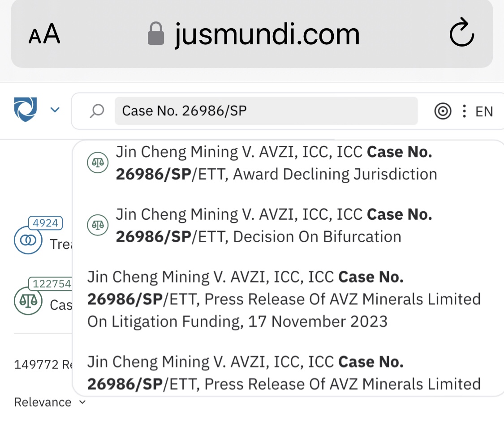
Task: Open the AA text size menu
Action: pyautogui.click(x=44, y=34)
